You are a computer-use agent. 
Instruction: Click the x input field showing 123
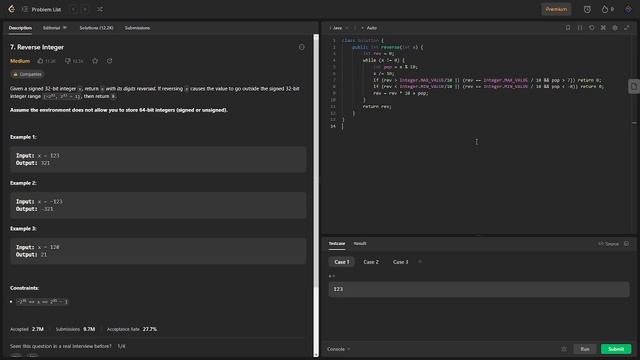[479, 289]
